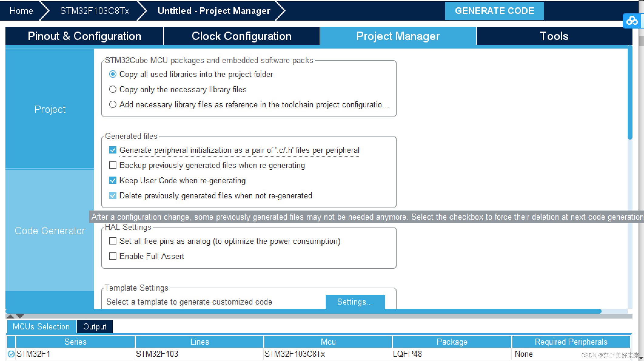The image size is (644, 361).
Task: Click the MCU row check icon beside STM32F1
Action: click(11, 354)
